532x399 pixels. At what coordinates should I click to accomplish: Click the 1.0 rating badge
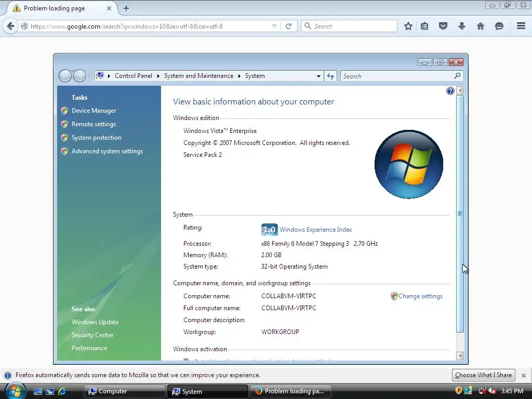pyautogui.click(x=270, y=230)
